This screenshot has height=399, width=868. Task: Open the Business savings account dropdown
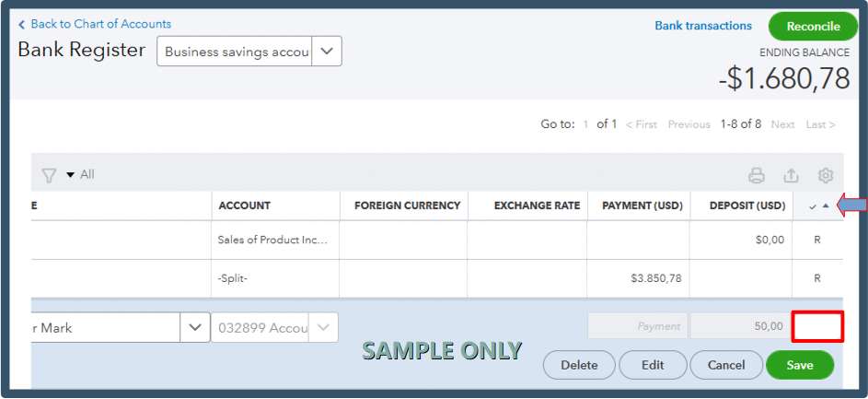[x=327, y=52]
